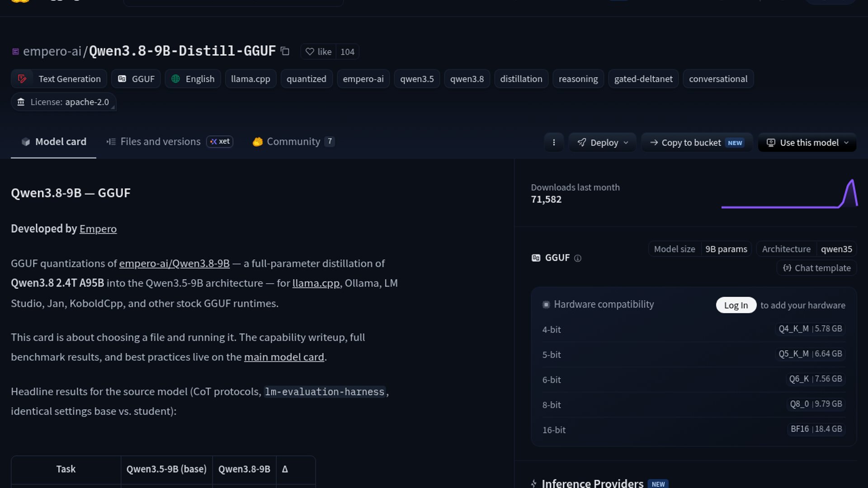Click the like button
868x488 pixels.
(x=318, y=52)
